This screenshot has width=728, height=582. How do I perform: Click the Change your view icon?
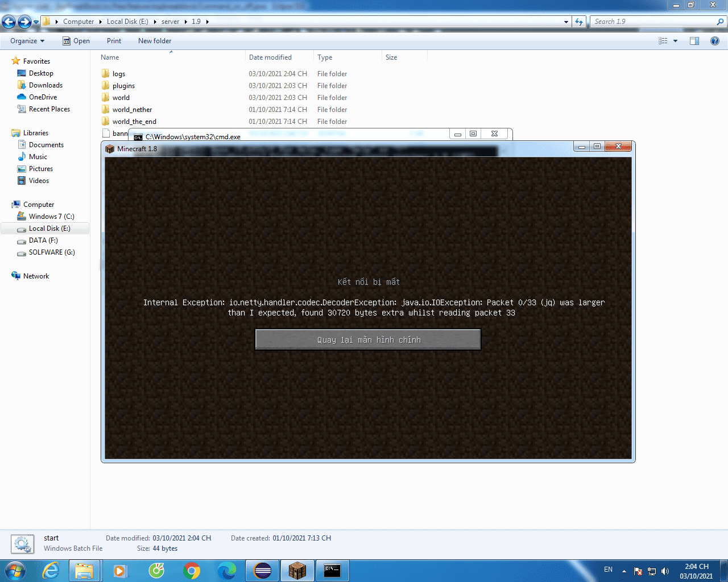pyautogui.click(x=663, y=41)
